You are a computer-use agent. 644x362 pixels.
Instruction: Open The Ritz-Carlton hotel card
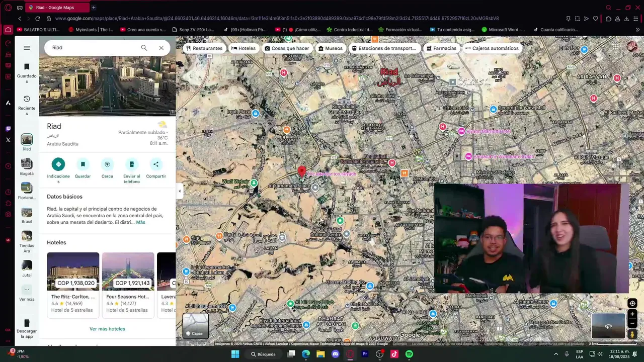coord(73,284)
